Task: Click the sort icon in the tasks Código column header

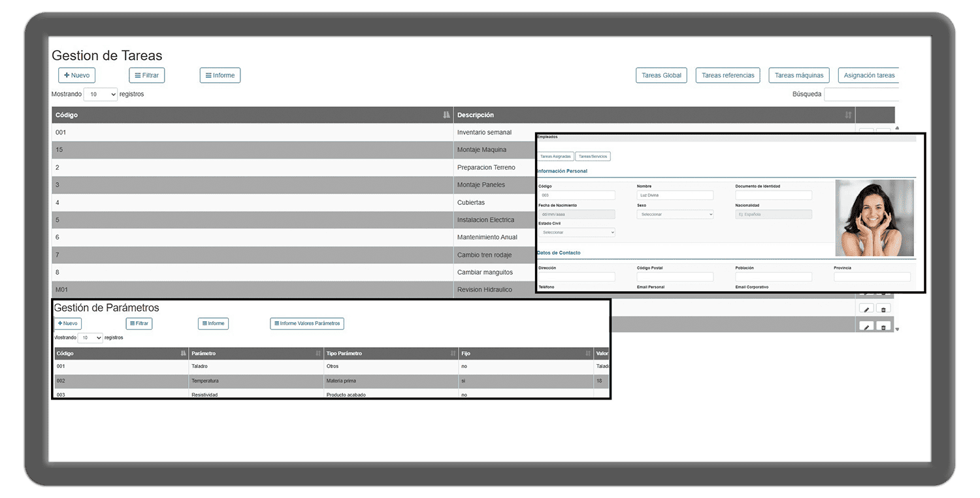Action: [447, 116]
